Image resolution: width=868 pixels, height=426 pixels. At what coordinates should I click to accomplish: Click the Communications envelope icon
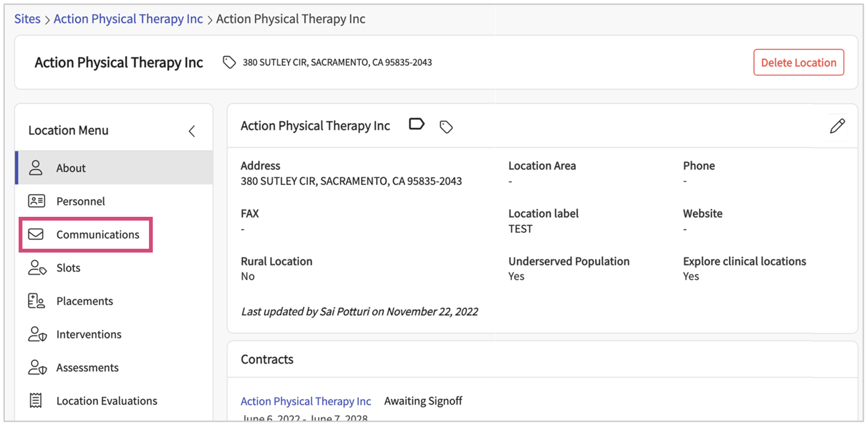coord(36,234)
